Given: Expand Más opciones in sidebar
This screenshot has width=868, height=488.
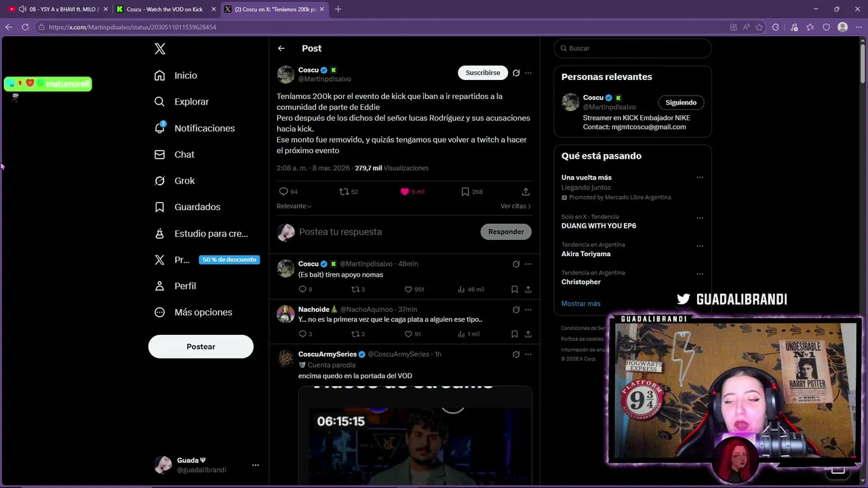Looking at the screenshot, I should tap(193, 312).
